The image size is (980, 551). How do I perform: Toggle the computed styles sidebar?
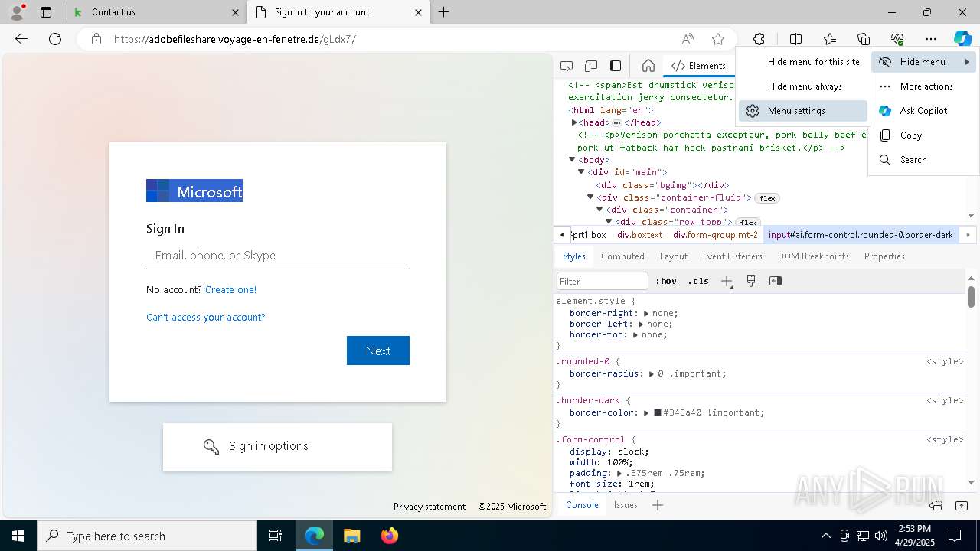pyautogui.click(x=776, y=281)
